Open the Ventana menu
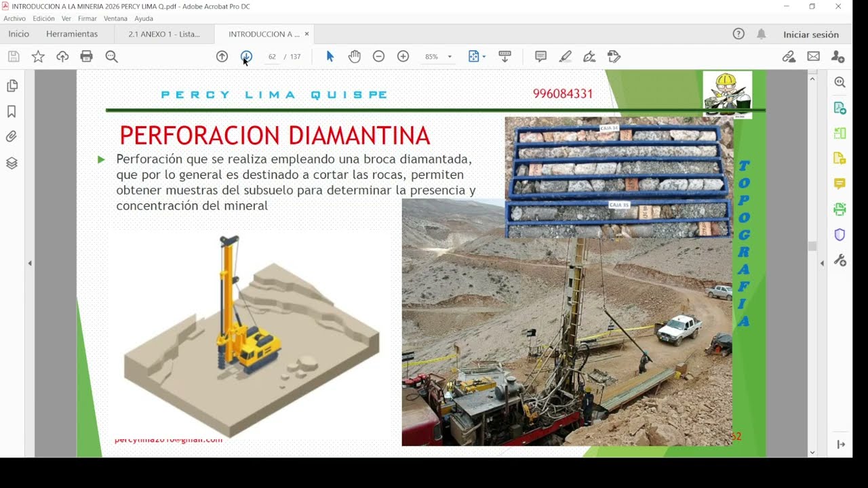Viewport: 868px width, 488px height. [x=115, y=18]
